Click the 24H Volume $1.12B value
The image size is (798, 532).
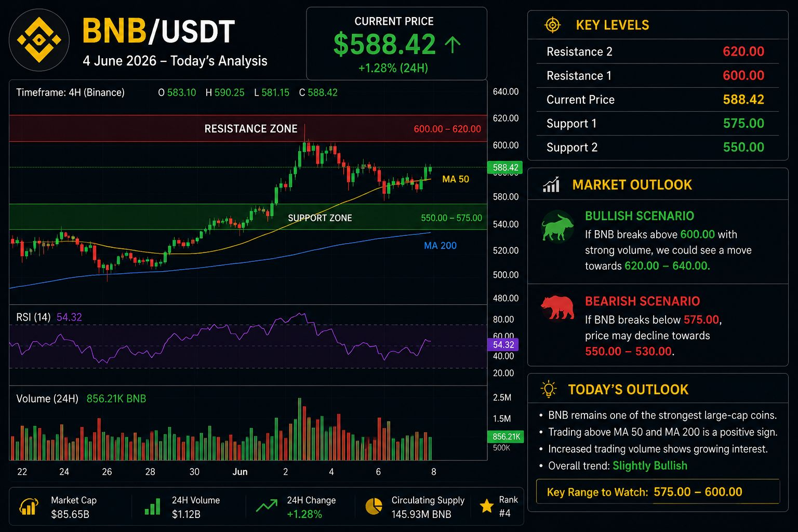point(186,514)
